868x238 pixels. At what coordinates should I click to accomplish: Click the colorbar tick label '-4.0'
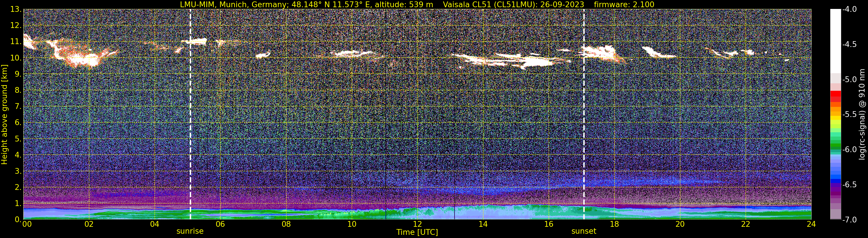tap(849, 10)
